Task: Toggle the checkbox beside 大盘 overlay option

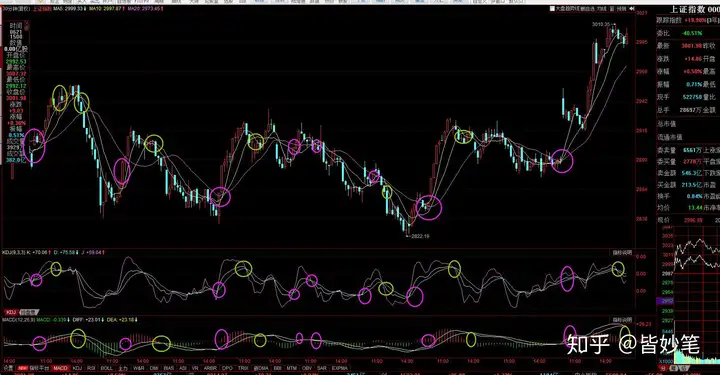Action: point(552,9)
